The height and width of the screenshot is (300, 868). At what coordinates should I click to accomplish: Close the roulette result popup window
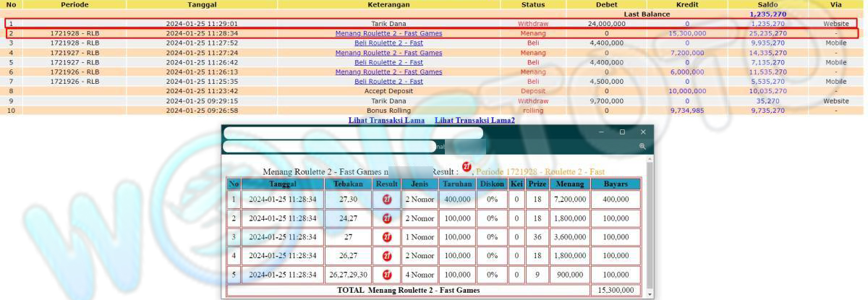pos(643,132)
